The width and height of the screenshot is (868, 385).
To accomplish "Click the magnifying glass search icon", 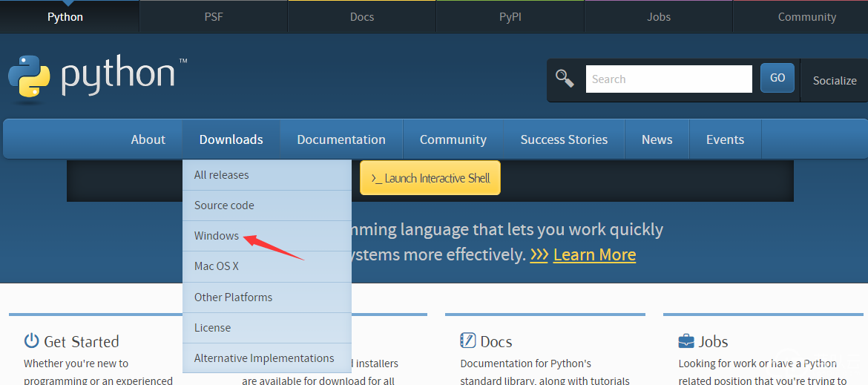I will (565, 79).
